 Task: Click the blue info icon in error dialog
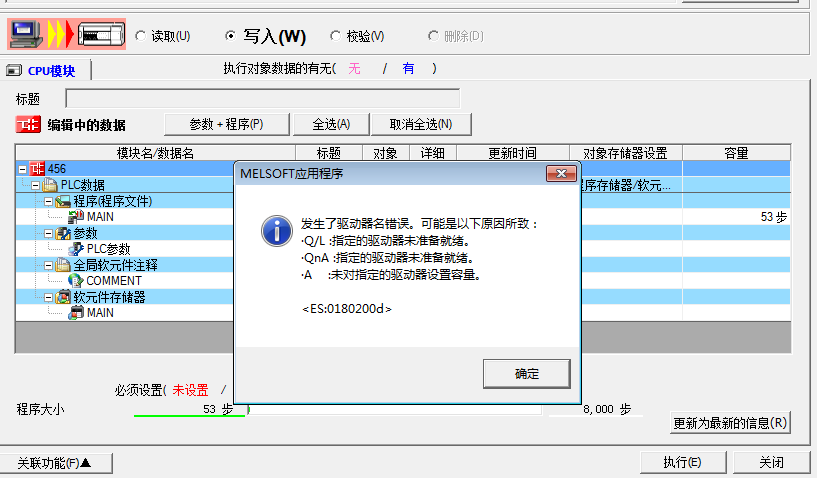pyautogui.click(x=276, y=230)
